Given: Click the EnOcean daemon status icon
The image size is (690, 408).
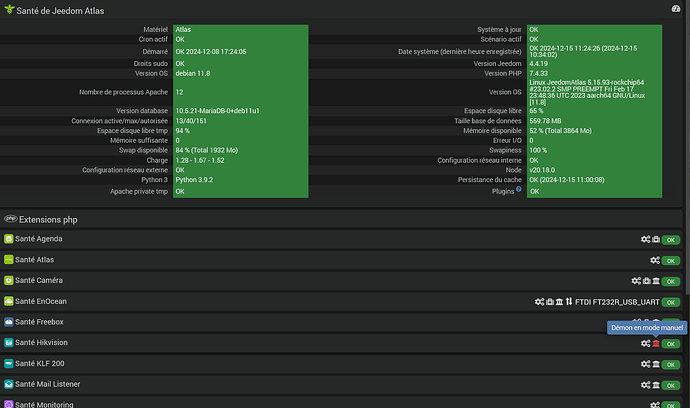Looking at the screenshot, I should tap(559, 301).
